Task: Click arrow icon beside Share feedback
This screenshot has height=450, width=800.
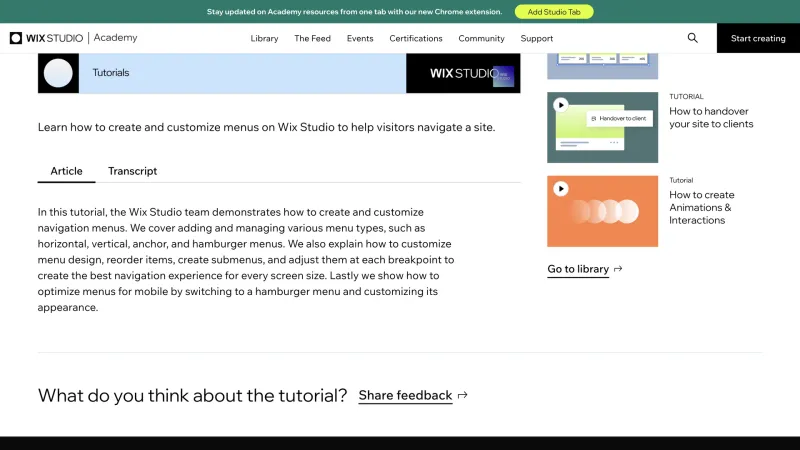Action: (x=463, y=395)
